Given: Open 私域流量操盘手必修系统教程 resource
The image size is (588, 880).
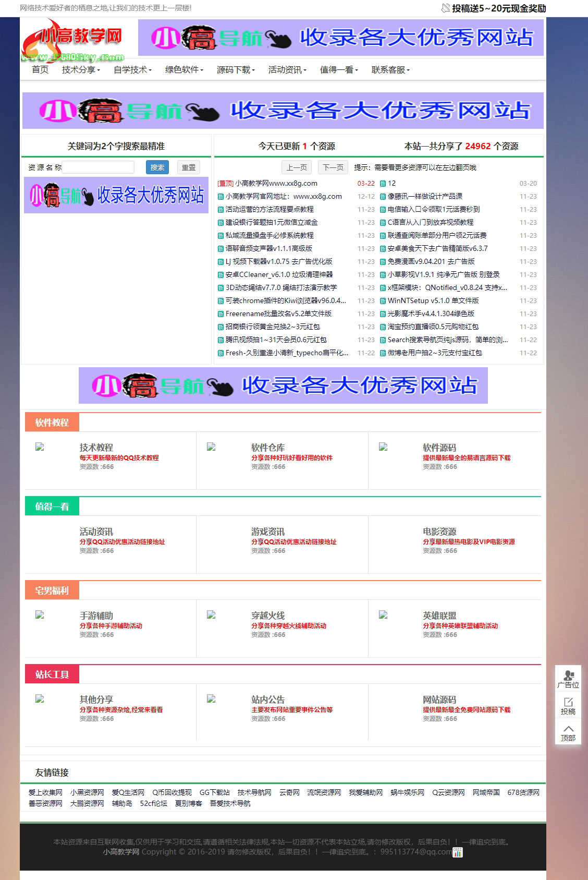Looking at the screenshot, I should [269, 235].
